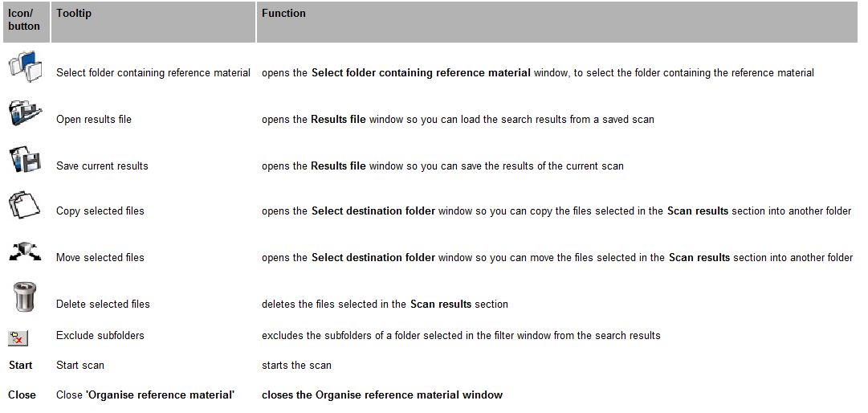
Task: Click the 'Copy selected files' tooltip text
Action: click(x=100, y=211)
